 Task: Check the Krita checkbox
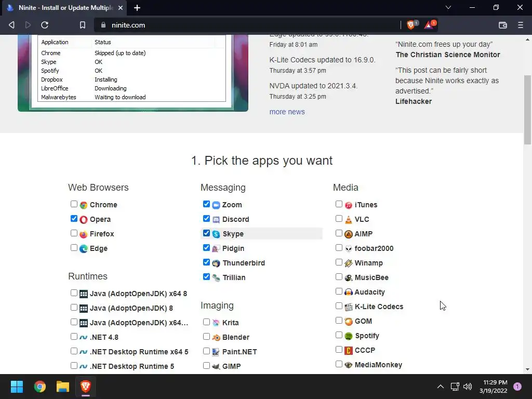206,322
